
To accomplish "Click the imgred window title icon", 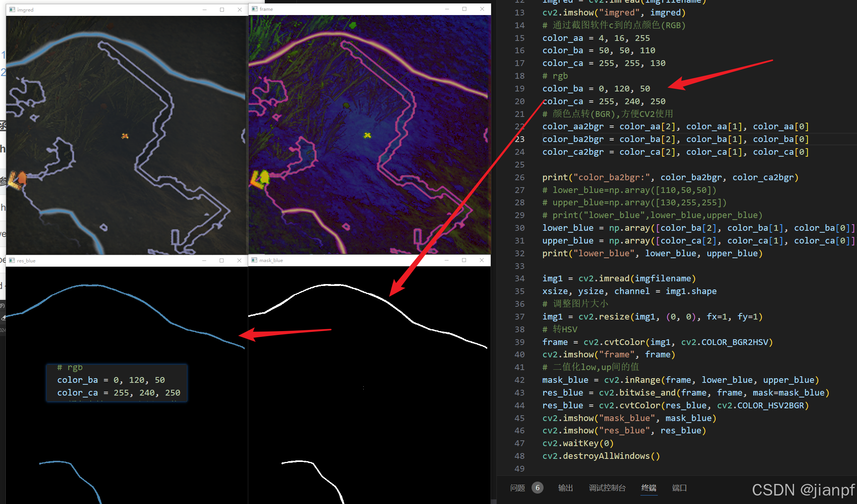I will [12, 10].
